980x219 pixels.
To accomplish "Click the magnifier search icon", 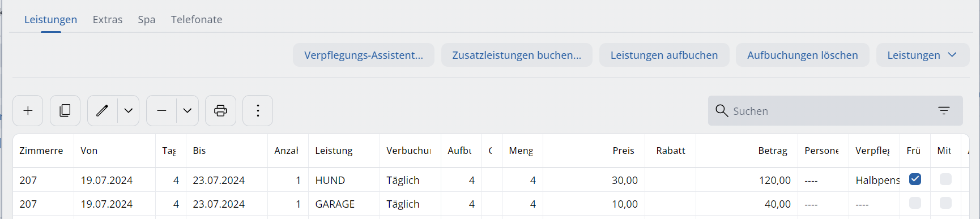I will pyautogui.click(x=721, y=110).
